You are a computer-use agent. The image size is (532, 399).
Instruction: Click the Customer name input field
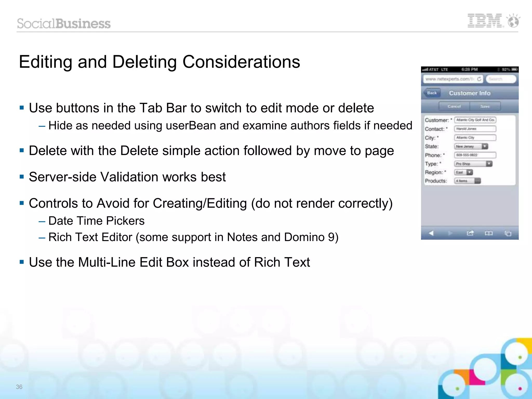click(475, 120)
